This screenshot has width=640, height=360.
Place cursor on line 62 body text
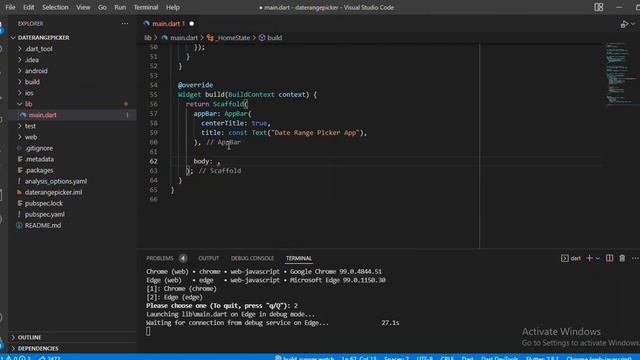(203, 161)
